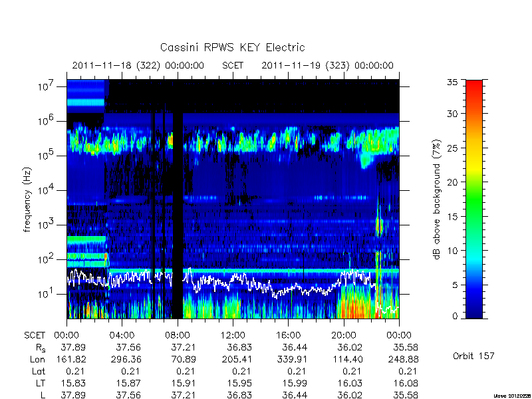Select local time value "16.03"

(x=350, y=384)
